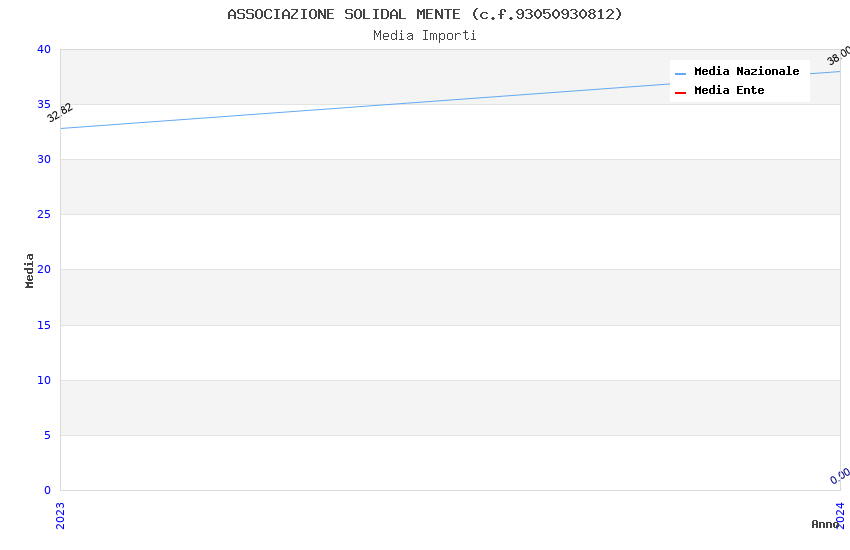This screenshot has height=550, width=850.
Task: Click the y-axis tick 10
Action: click(44, 380)
